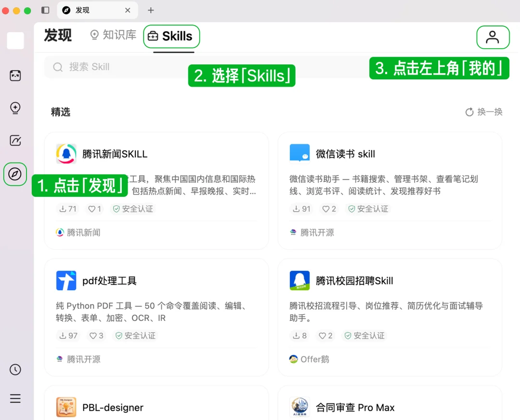Open the 合同审查 Pro Max card title
This screenshot has height=420, width=520.
pyautogui.click(x=355, y=407)
